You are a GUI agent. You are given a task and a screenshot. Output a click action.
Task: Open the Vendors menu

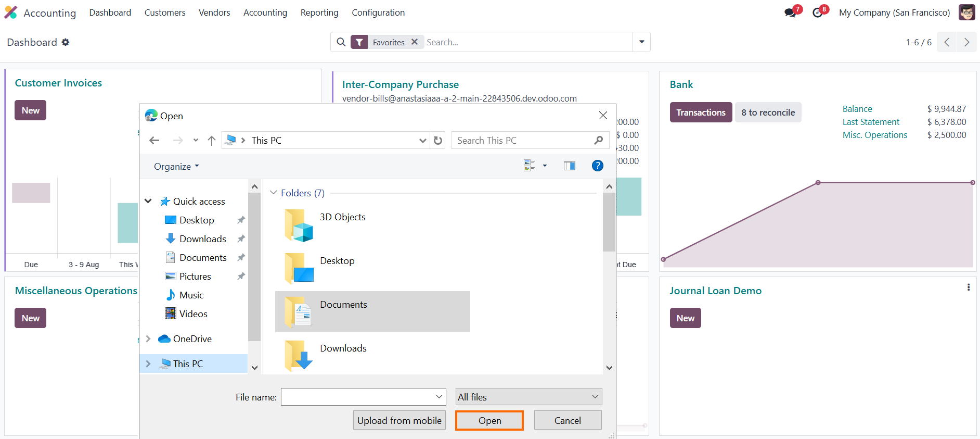[x=214, y=12]
